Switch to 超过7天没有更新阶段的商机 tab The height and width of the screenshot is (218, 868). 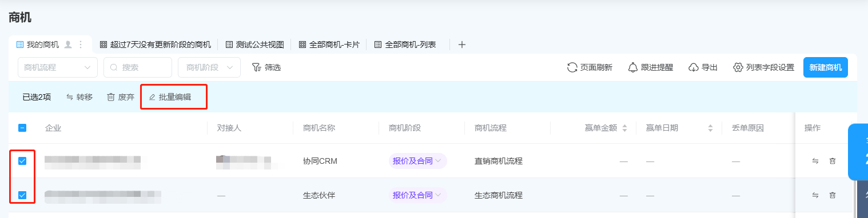(155, 45)
